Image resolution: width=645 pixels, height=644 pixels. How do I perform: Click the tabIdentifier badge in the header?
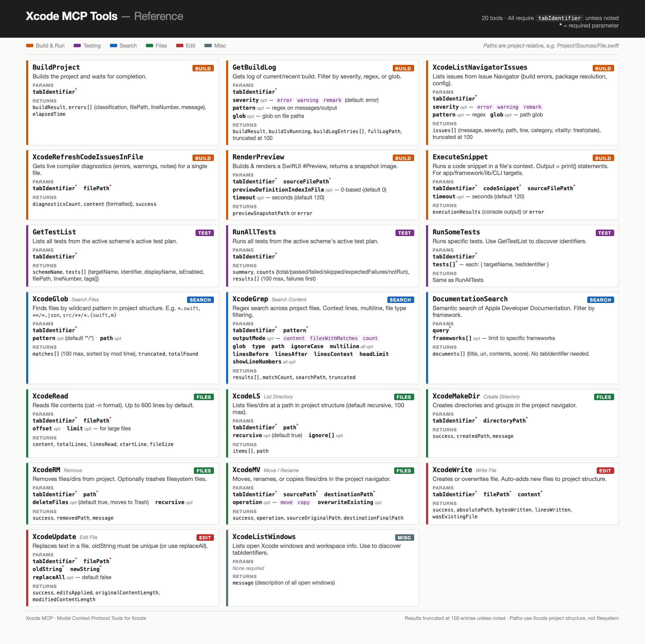pyautogui.click(x=560, y=18)
